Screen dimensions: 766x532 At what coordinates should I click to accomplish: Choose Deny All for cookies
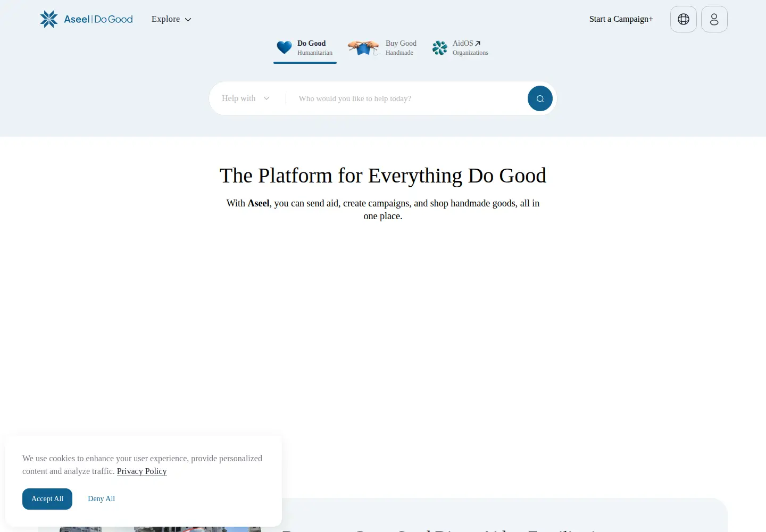point(101,499)
